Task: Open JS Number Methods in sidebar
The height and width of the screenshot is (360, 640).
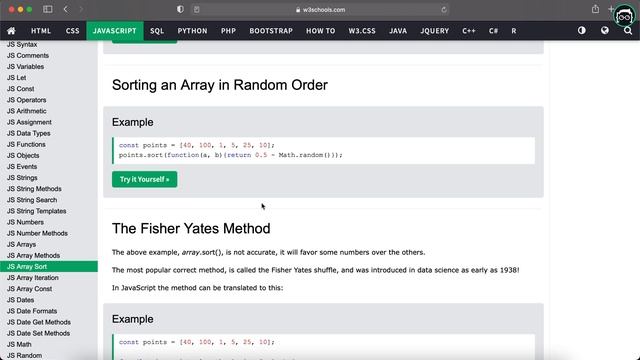Action: [x=37, y=233]
